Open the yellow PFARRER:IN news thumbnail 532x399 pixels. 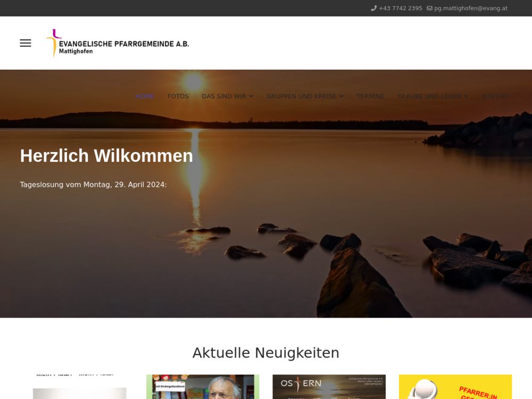[455, 387]
